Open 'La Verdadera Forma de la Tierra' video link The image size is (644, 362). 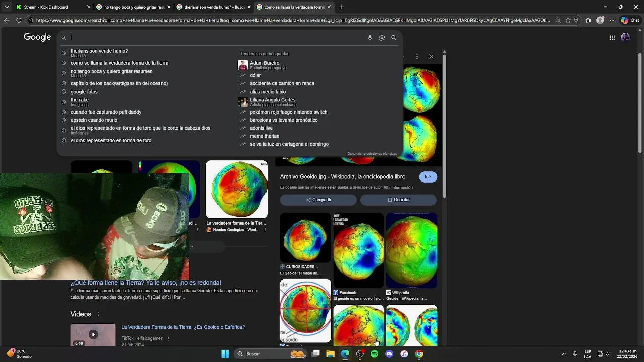pyautogui.click(x=183, y=327)
